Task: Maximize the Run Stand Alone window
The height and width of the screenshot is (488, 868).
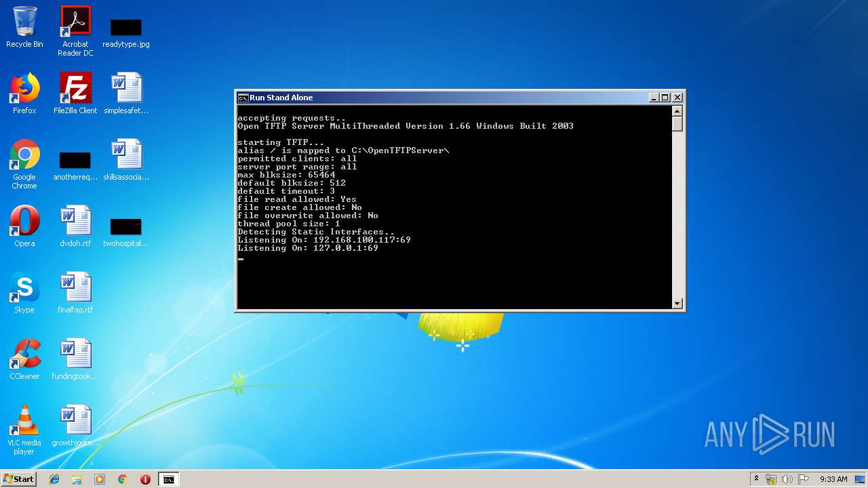Action: pos(665,98)
